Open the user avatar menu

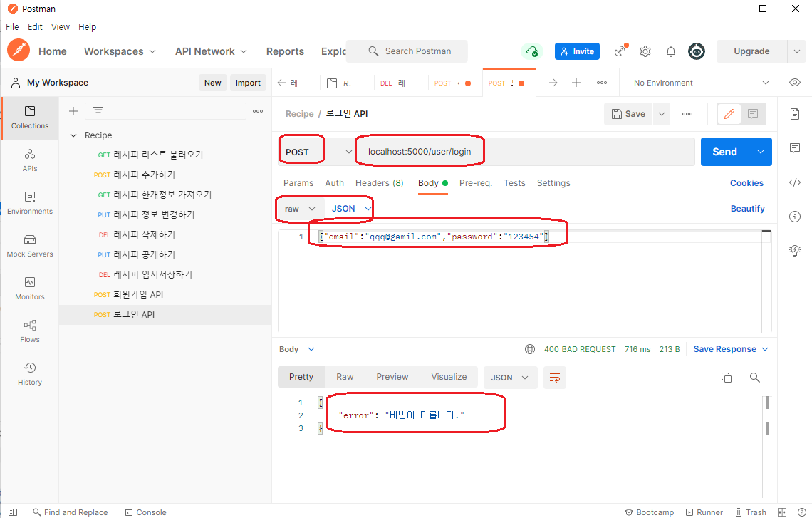click(x=697, y=51)
